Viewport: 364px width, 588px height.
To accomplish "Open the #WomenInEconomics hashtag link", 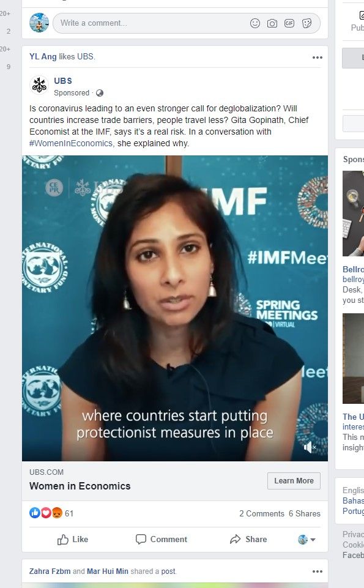I will (x=71, y=143).
